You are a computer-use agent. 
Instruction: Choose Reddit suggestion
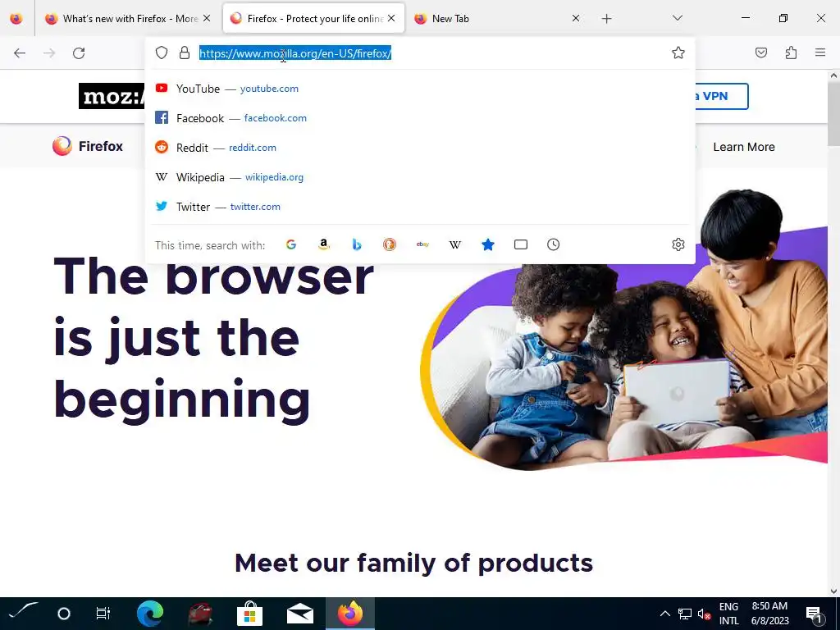420,148
